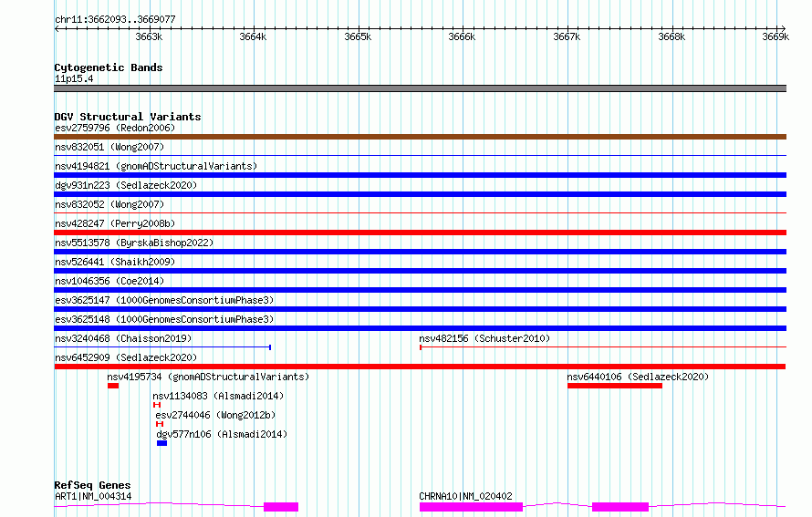
Task: Click the 3666k ruler label
Action: click(x=462, y=36)
